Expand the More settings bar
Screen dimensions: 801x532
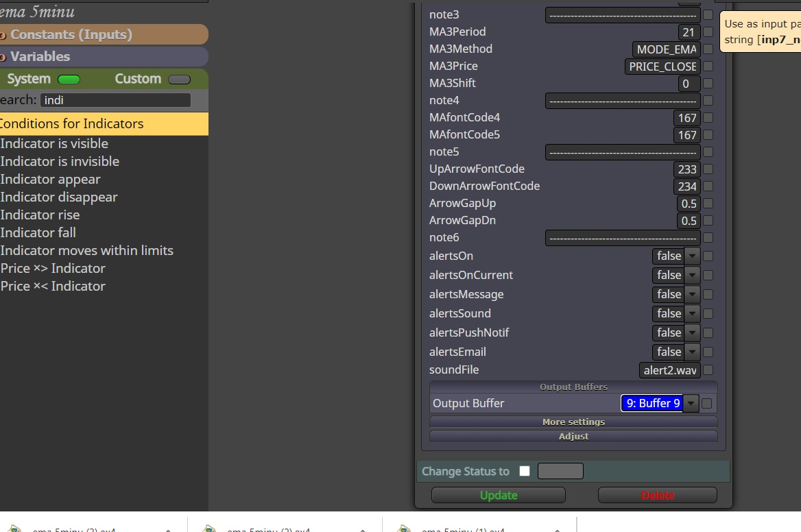pyautogui.click(x=574, y=422)
